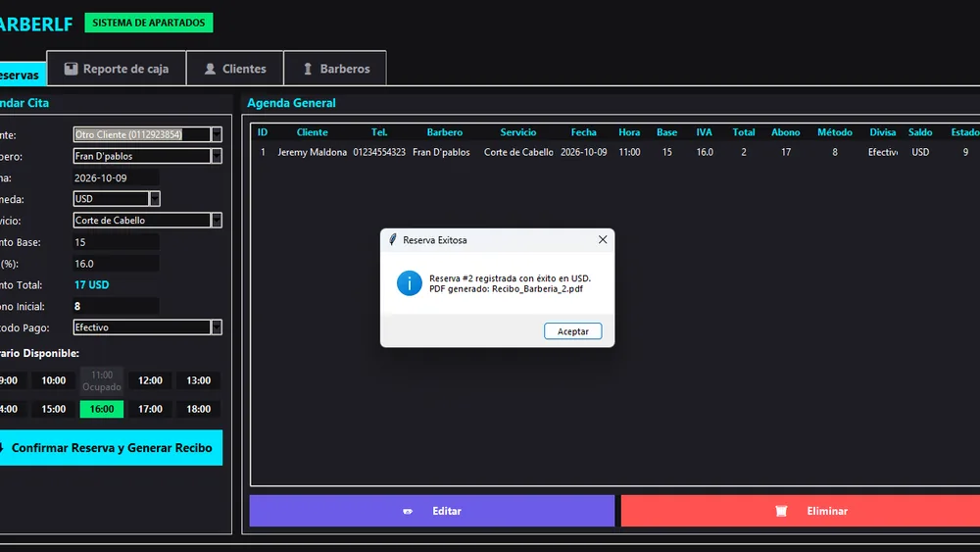Viewport: 980px width, 552px height.
Task: Switch to the Clientes tab
Action: [x=235, y=69]
